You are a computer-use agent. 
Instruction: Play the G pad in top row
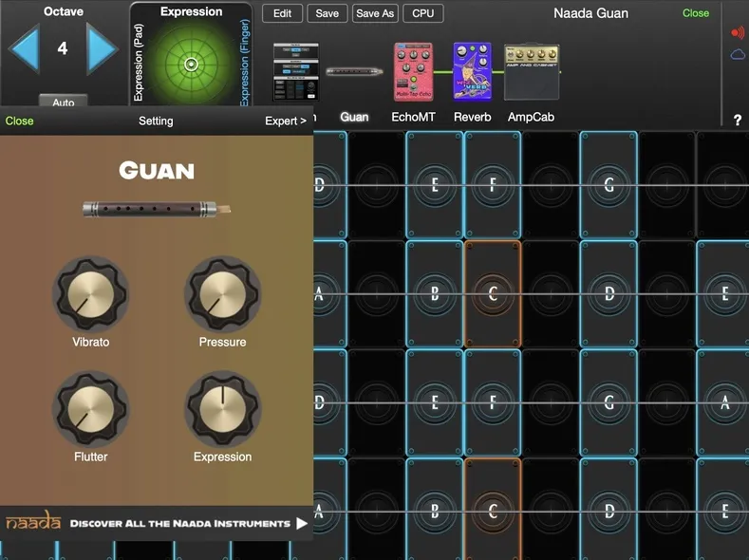pyautogui.click(x=609, y=185)
